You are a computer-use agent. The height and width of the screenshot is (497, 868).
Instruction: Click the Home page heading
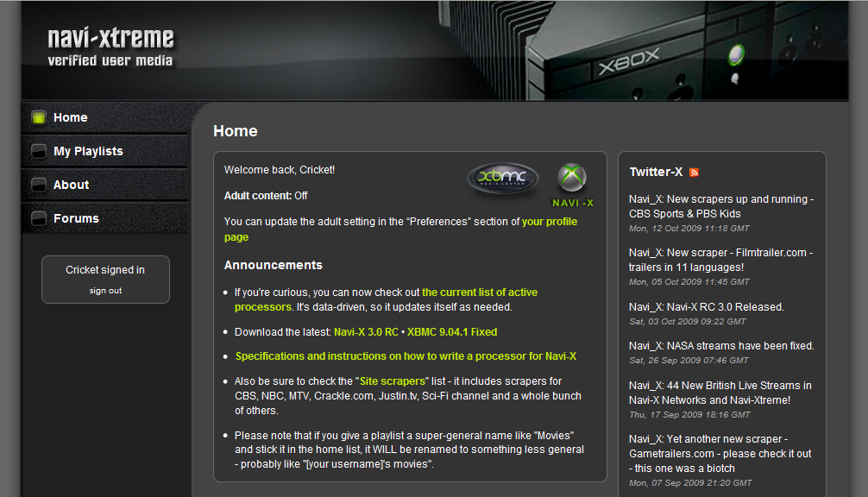236,131
